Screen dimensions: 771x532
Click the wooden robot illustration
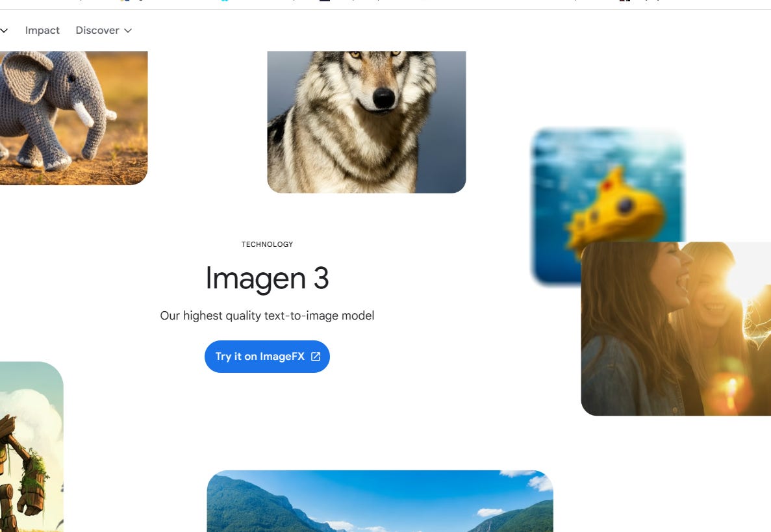pyautogui.click(x=31, y=446)
